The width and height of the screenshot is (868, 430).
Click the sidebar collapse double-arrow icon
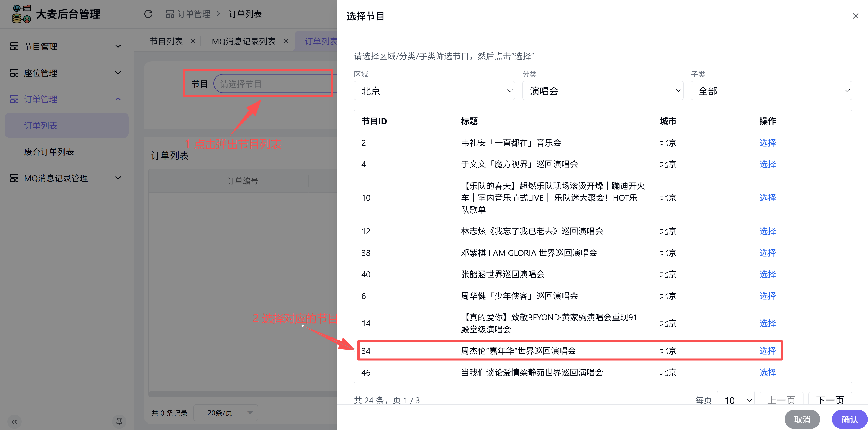click(14, 421)
